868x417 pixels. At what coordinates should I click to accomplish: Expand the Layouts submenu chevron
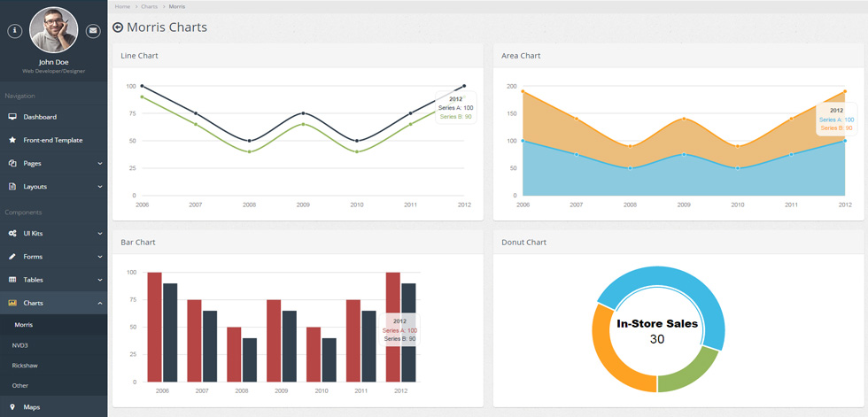(x=100, y=187)
